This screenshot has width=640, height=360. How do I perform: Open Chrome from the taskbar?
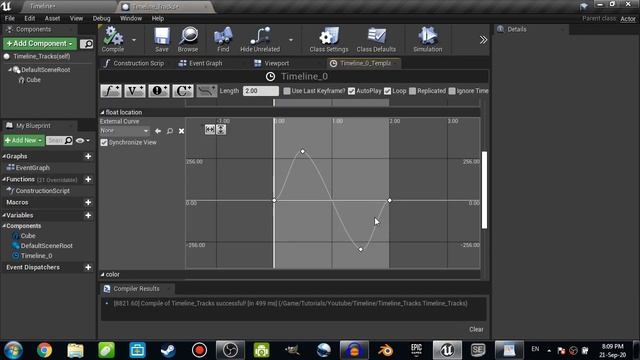pos(44,350)
